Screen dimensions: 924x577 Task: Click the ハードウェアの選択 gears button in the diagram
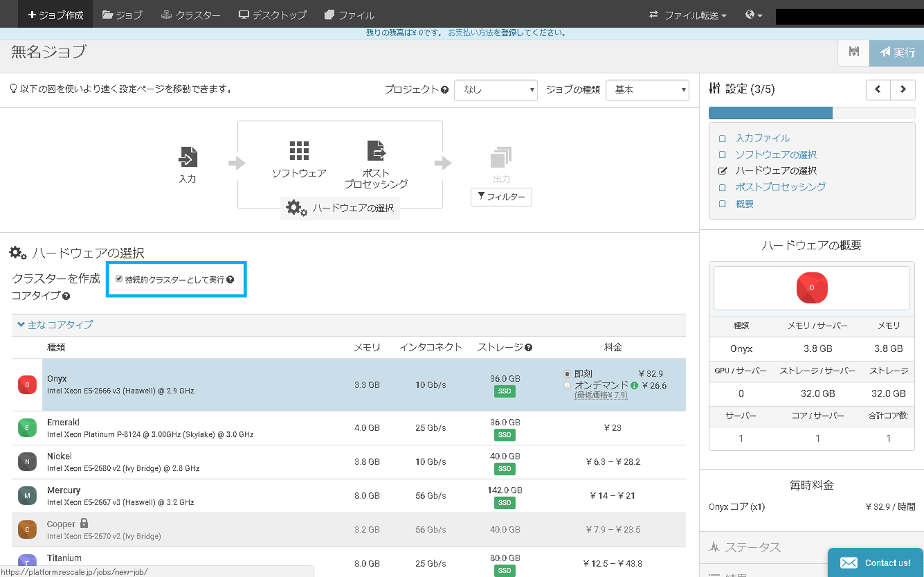[x=340, y=208]
